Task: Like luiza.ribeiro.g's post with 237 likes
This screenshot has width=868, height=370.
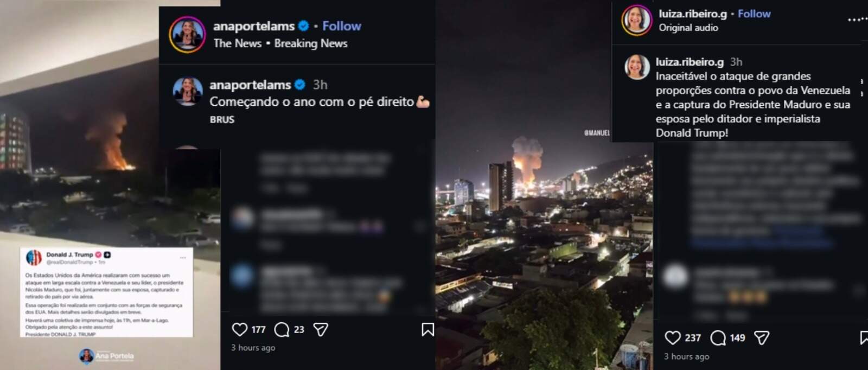Action: point(673,338)
